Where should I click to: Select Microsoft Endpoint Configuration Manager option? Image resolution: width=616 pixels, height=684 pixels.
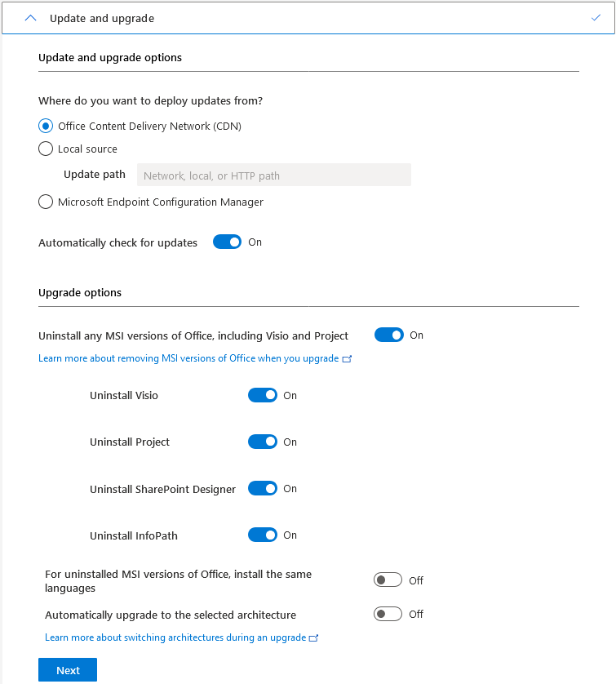pyautogui.click(x=46, y=202)
